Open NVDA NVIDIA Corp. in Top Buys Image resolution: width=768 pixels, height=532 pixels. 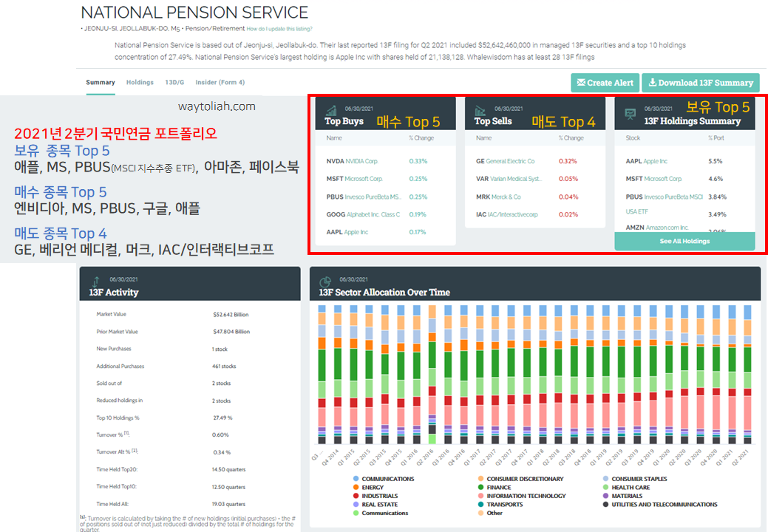pos(352,161)
